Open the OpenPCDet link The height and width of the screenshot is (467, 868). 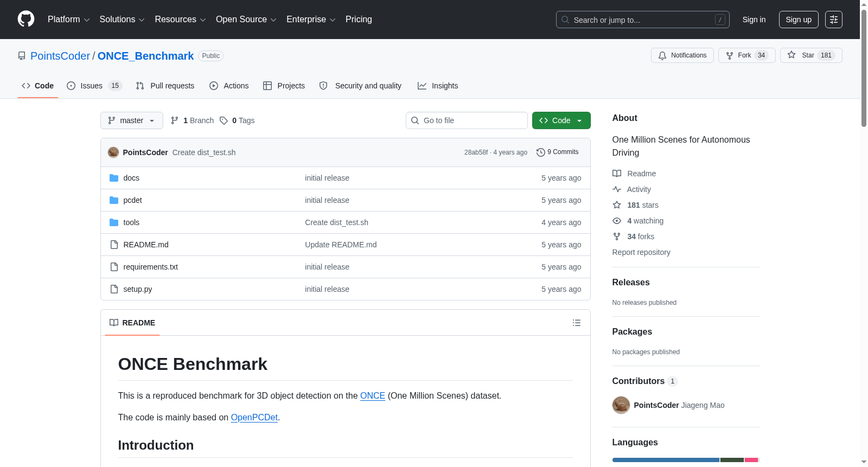[x=254, y=417]
